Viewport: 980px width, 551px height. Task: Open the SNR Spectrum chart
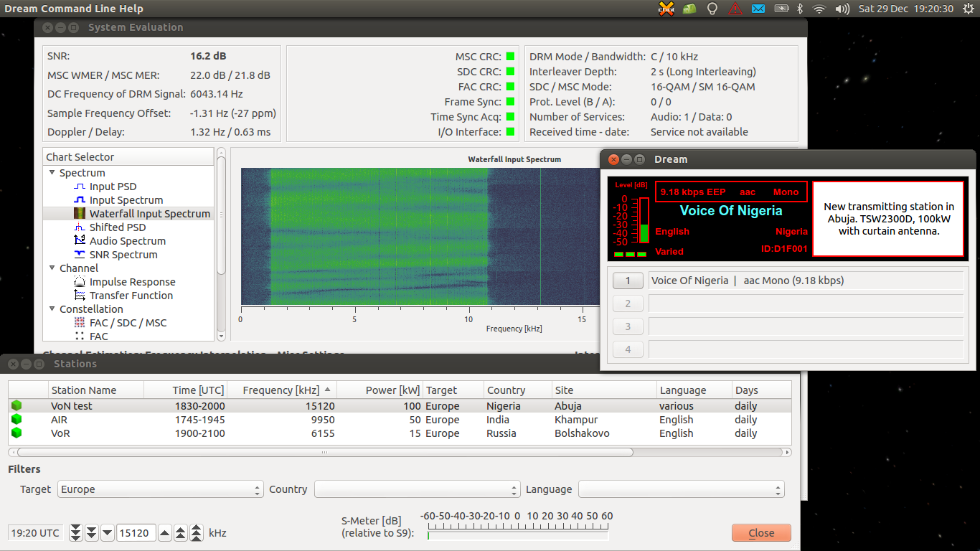pyautogui.click(x=123, y=255)
